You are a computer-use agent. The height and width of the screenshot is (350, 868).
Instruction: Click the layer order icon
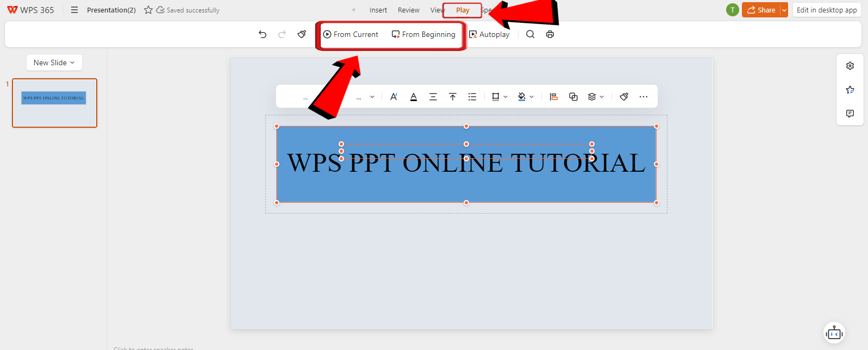[x=592, y=97]
